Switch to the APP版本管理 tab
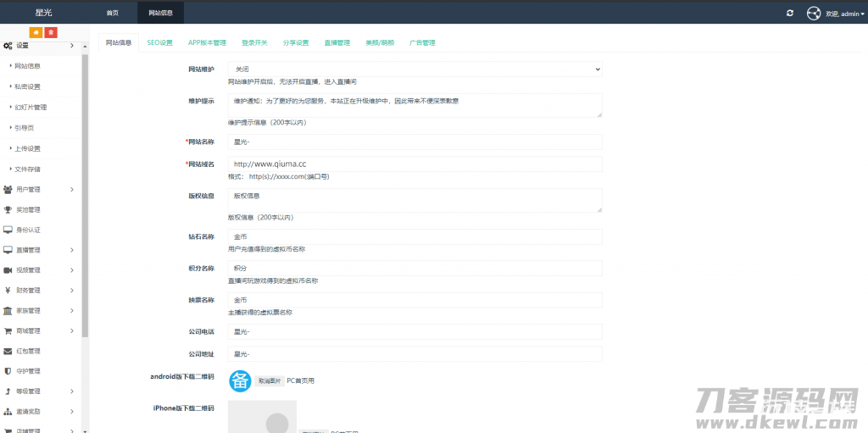 [x=207, y=42]
